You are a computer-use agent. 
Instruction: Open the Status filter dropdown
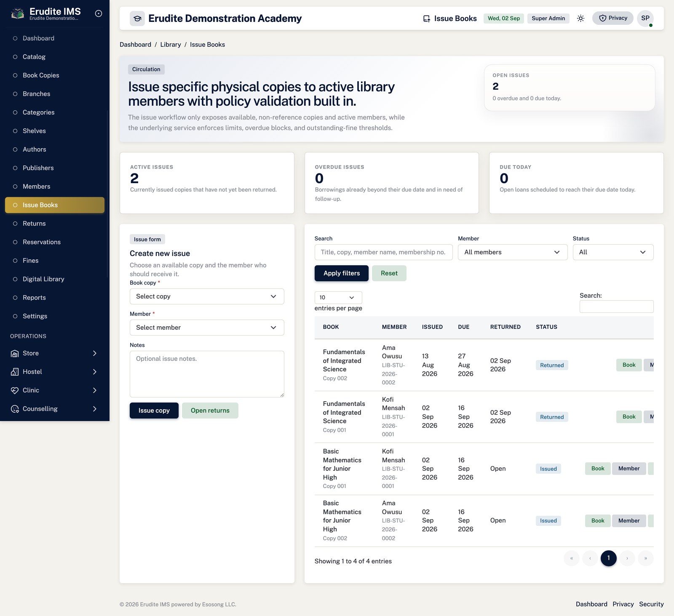[613, 252]
